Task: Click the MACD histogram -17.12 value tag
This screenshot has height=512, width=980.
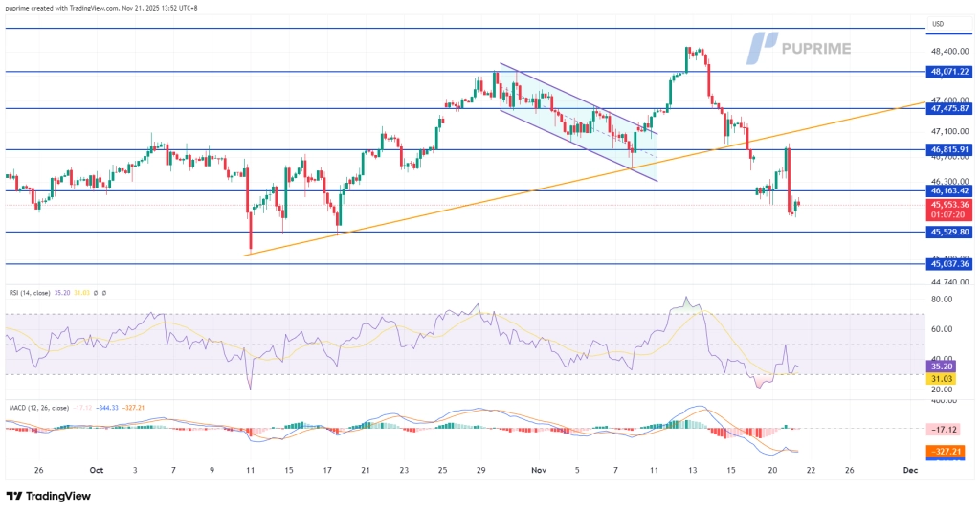Action: pyautogui.click(x=941, y=429)
